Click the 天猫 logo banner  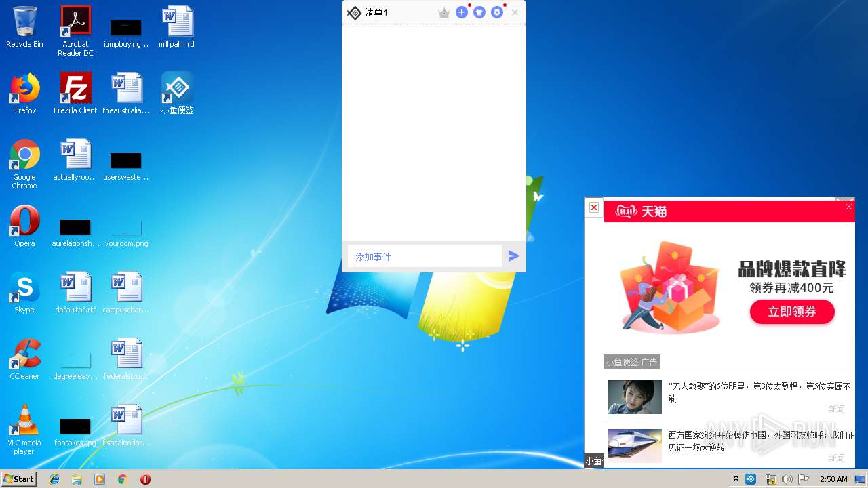tap(642, 211)
